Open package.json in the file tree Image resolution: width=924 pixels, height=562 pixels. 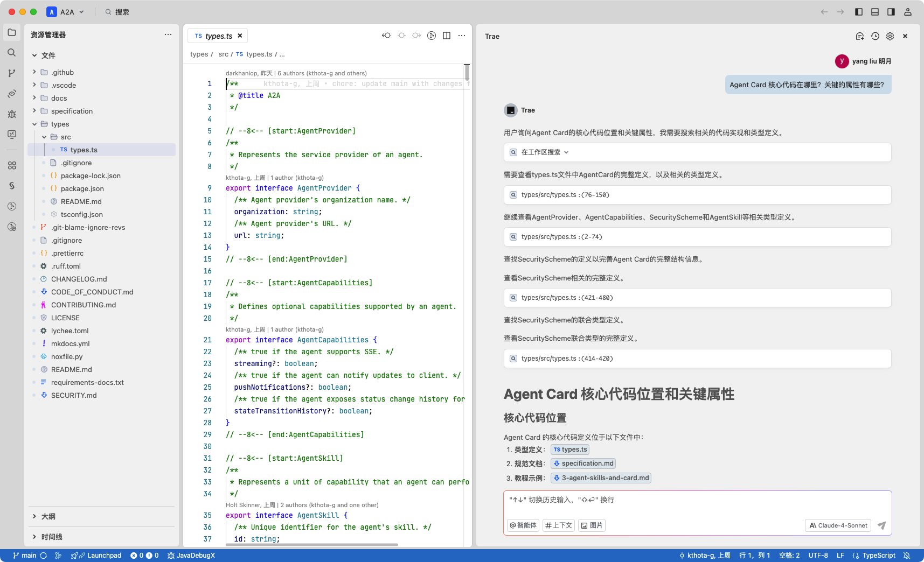click(x=82, y=188)
